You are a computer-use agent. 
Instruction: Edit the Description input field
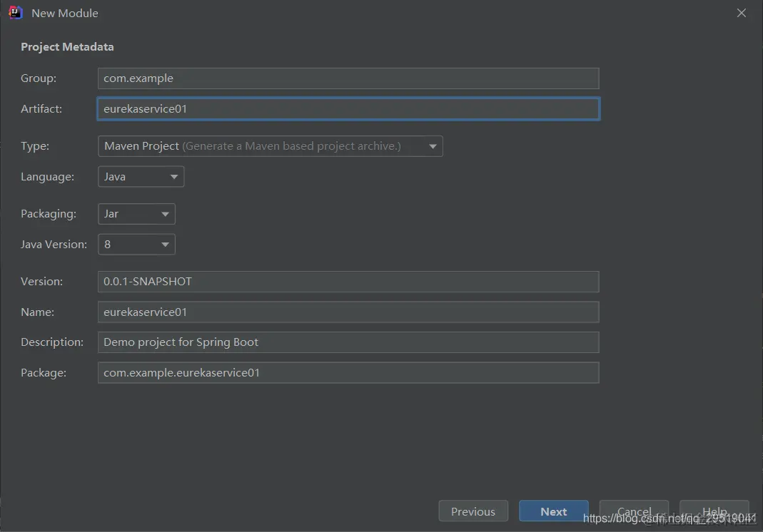(x=348, y=342)
